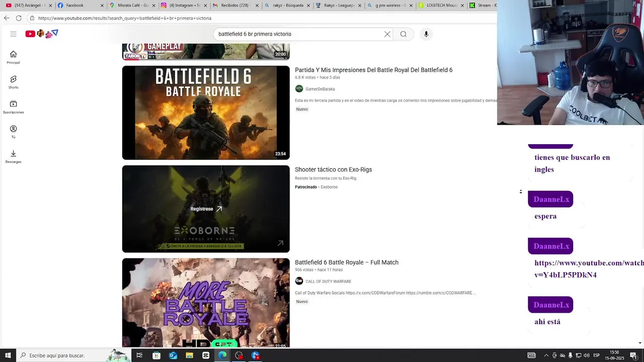The width and height of the screenshot is (644, 362).
Task: Switch to the LOGITECH Mouse tab
Action: (x=442, y=5)
